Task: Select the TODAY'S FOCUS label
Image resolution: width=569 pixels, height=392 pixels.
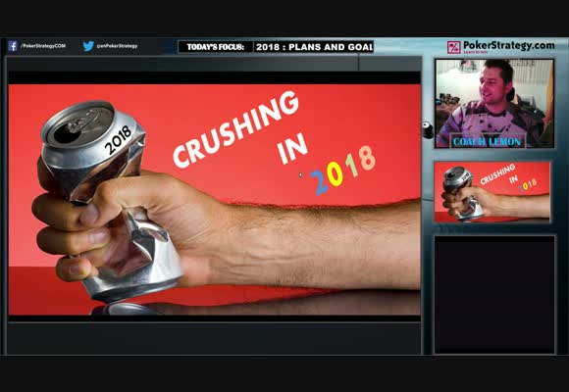Action: [215, 47]
